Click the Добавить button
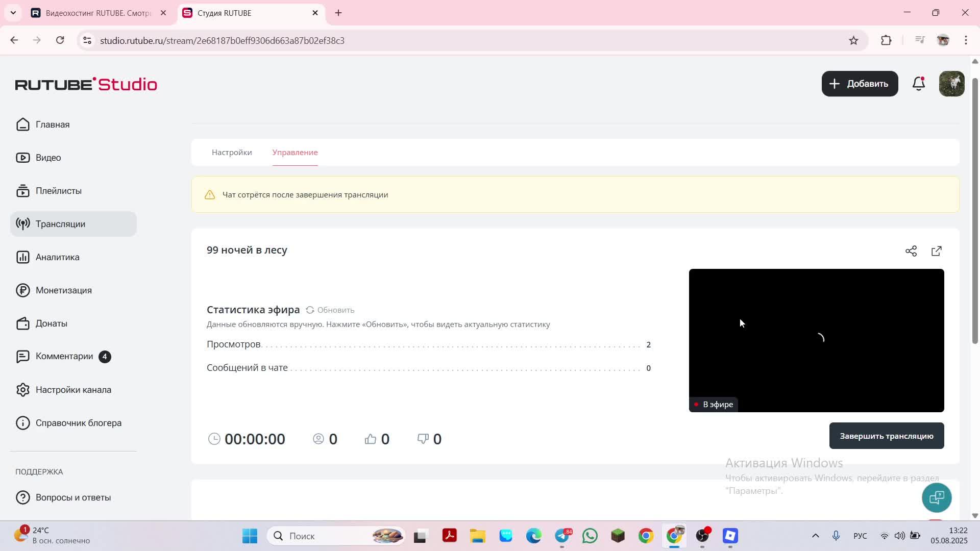The image size is (980, 551). click(x=860, y=84)
